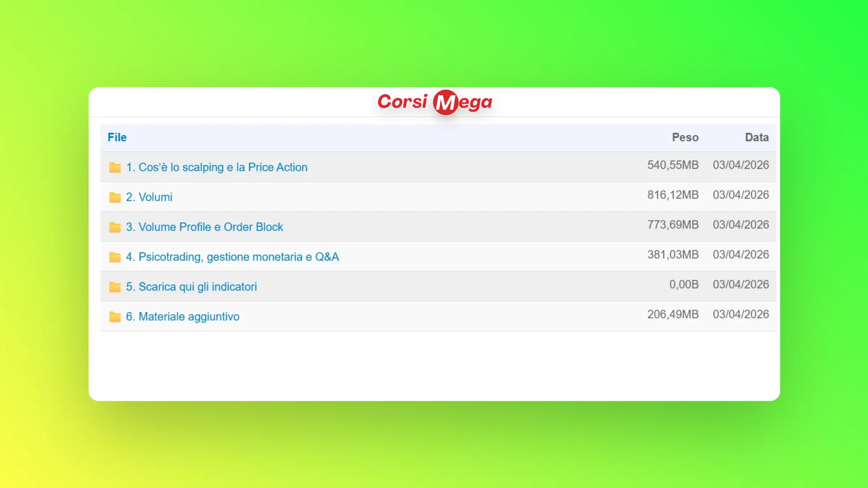
Task: Click the folder icon beside Cos'è lo scalping
Action: [x=115, y=167]
